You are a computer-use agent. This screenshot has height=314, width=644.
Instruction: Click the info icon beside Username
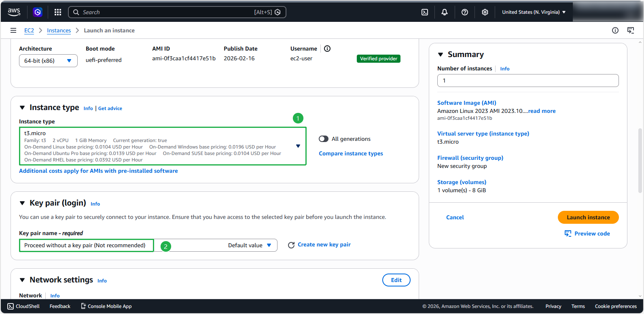pyautogui.click(x=327, y=49)
